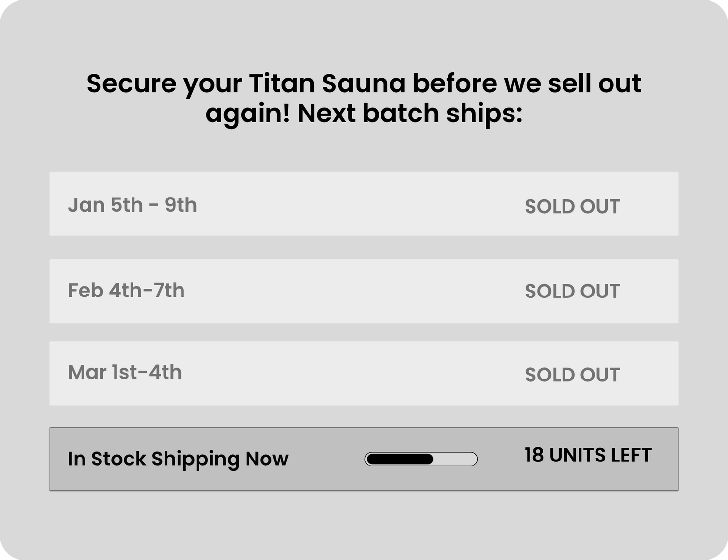Click SOLD OUT beside Jan 5th - 9th

pos(572,207)
